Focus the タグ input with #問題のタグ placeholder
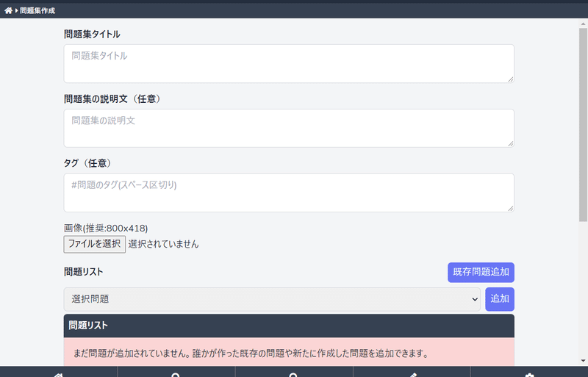 (x=289, y=193)
